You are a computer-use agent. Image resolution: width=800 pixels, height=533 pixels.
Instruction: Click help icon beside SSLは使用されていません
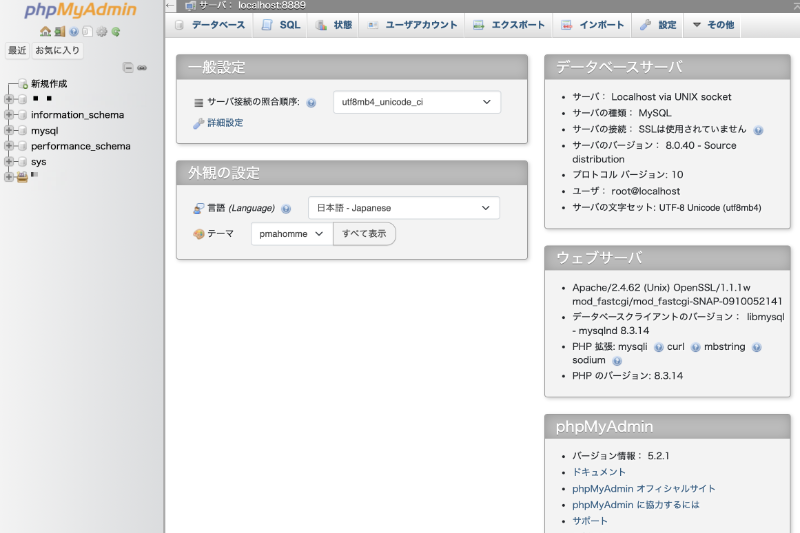pyautogui.click(x=758, y=130)
